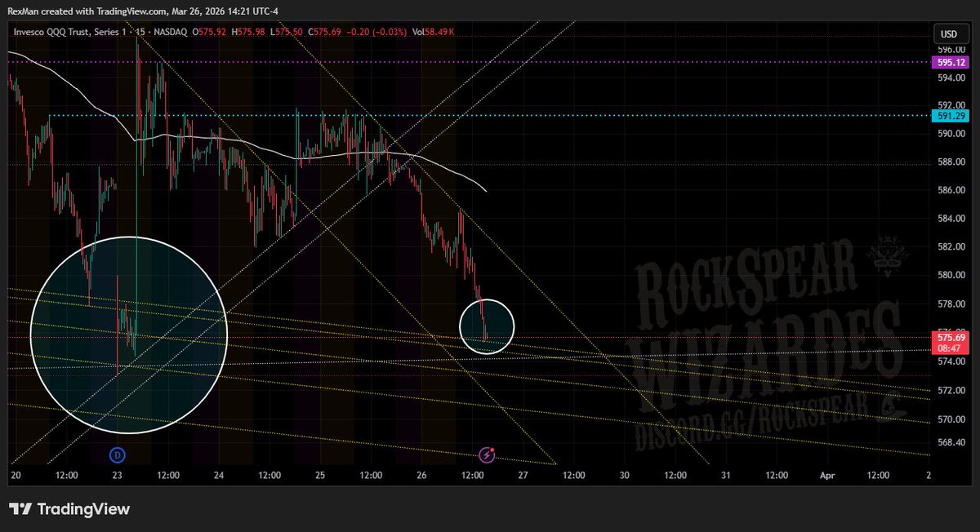Screen dimensions: 980x532
Task: Click the purple 595.12 price label
Action: click(x=950, y=62)
